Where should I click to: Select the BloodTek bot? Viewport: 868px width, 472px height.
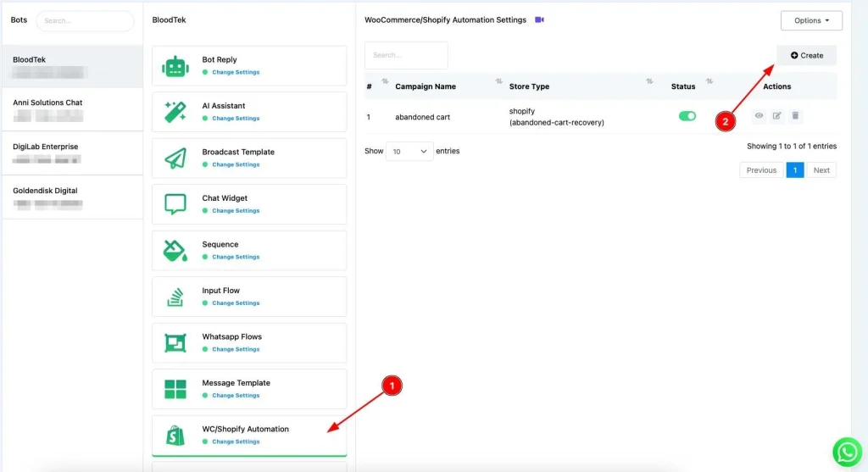(73, 66)
